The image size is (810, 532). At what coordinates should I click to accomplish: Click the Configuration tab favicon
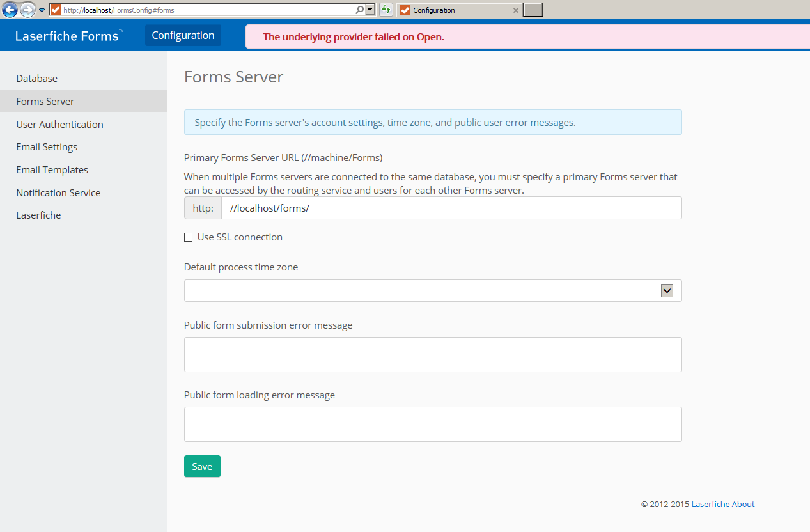tap(405, 10)
